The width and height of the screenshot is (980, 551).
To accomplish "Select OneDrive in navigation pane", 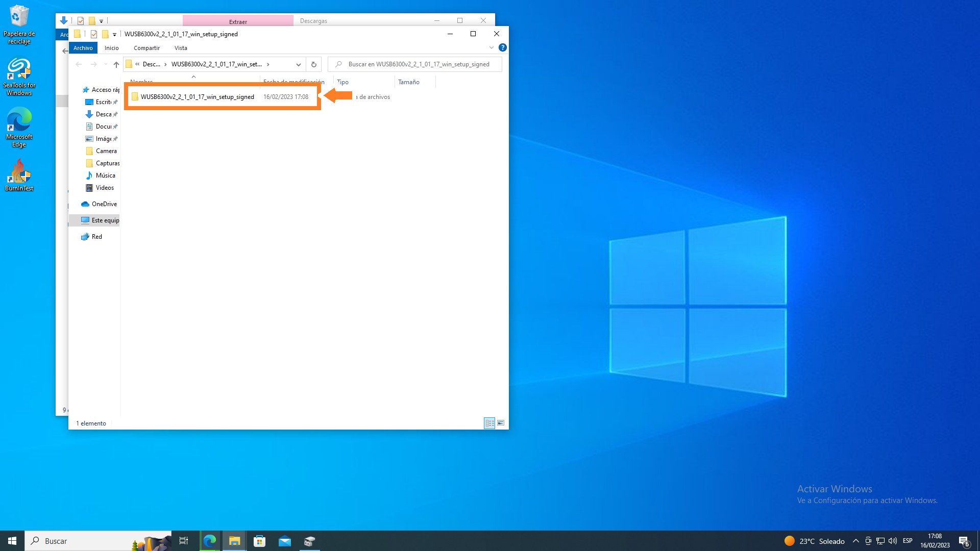I will [104, 204].
